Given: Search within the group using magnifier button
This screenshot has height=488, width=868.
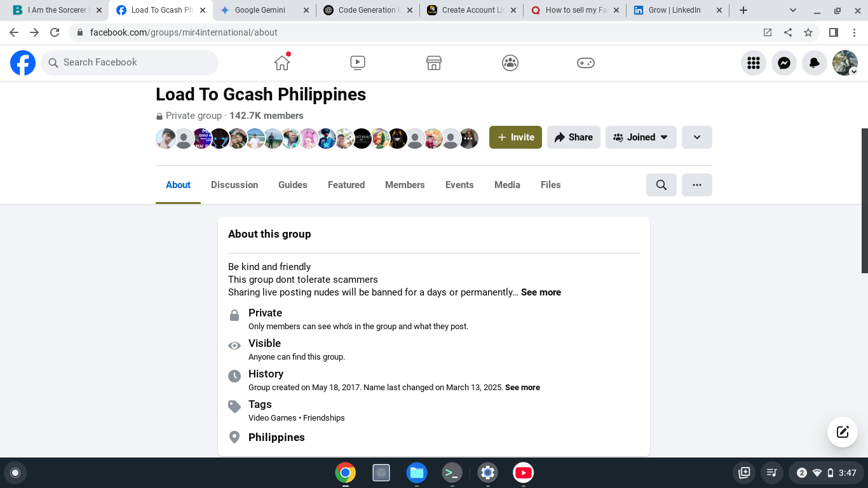Looking at the screenshot, I should (661, 185).
